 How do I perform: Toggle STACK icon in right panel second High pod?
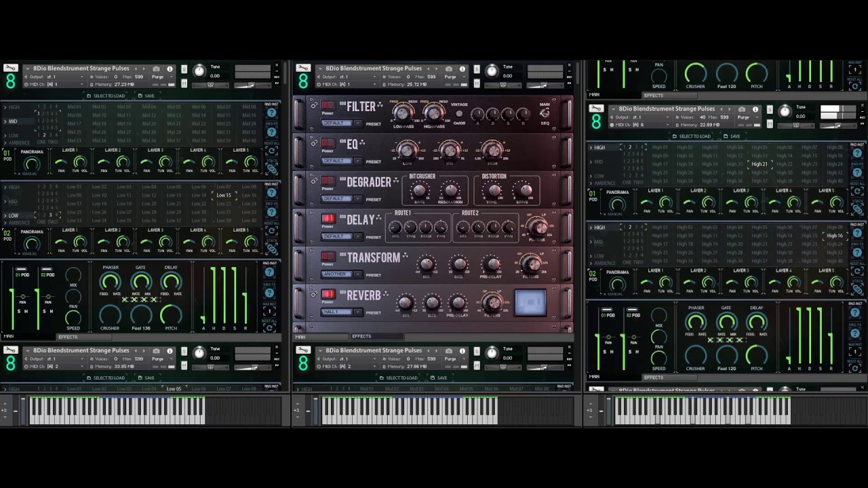pyautogui.click(x=856, y=289)
